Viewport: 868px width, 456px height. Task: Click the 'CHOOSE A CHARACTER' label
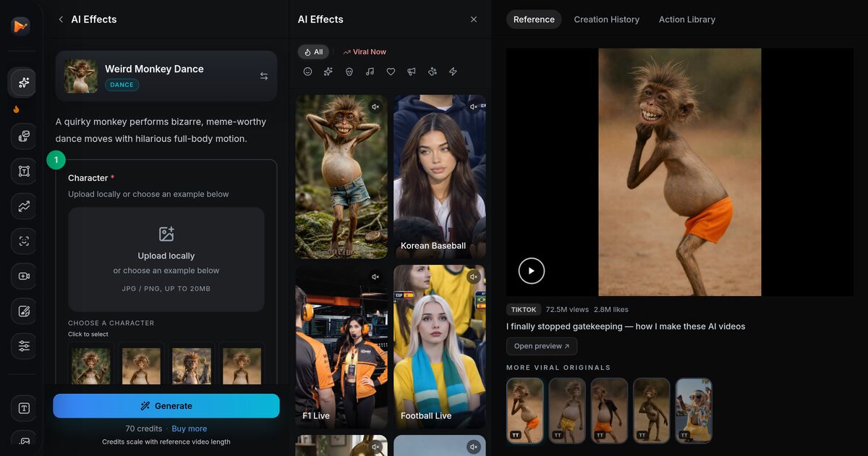coord(111,323)
